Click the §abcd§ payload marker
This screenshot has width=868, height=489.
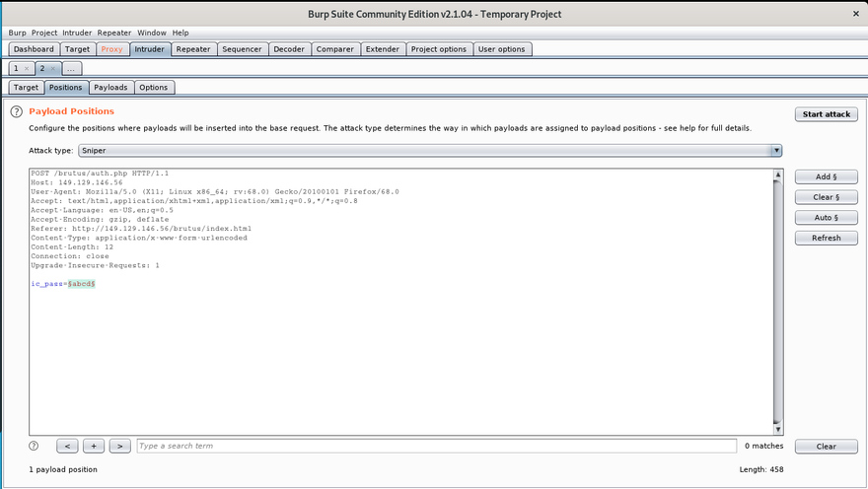coord(82,284)
